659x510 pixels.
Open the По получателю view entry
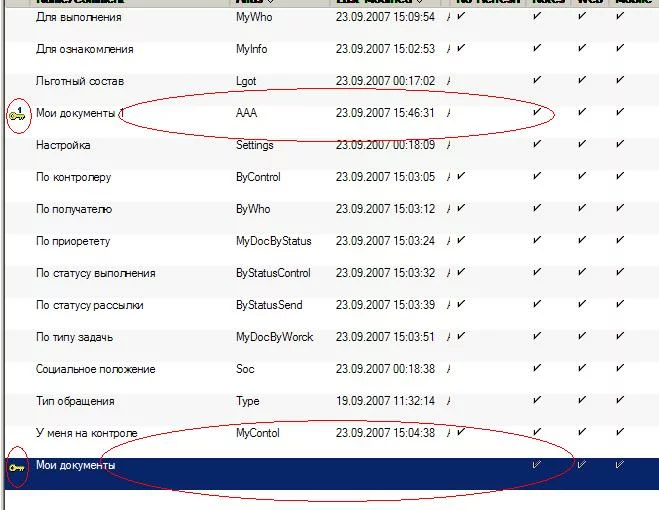click(x=74, y=209)
